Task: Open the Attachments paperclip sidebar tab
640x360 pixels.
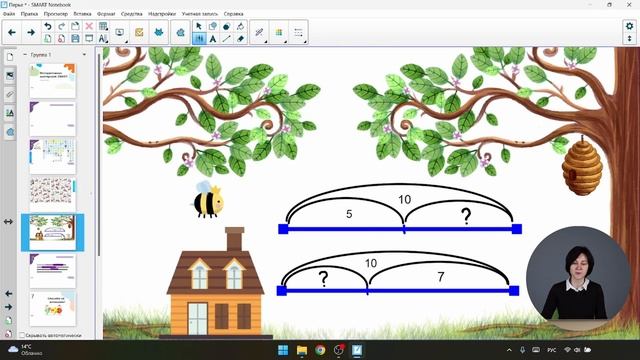Action: (x=10, y=95)
